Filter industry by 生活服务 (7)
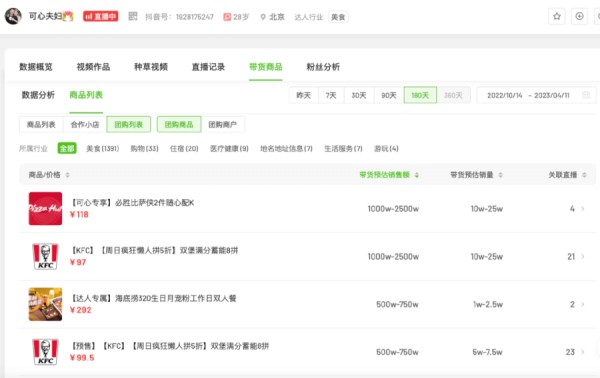 coord(343,148)
